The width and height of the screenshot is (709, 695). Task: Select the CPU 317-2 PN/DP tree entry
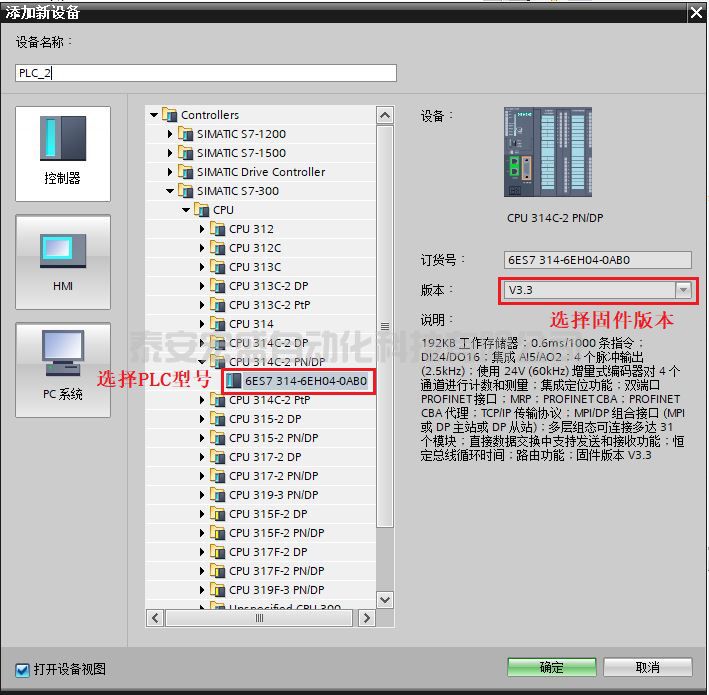pyautogui.click(x=273, y=476)
